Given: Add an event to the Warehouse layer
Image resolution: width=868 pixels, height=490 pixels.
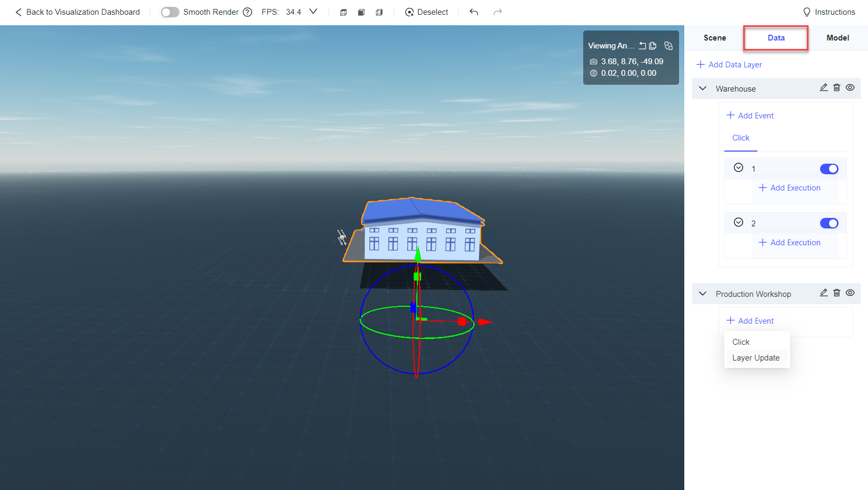Looking at the screenshot, I should tap(750, 116).
